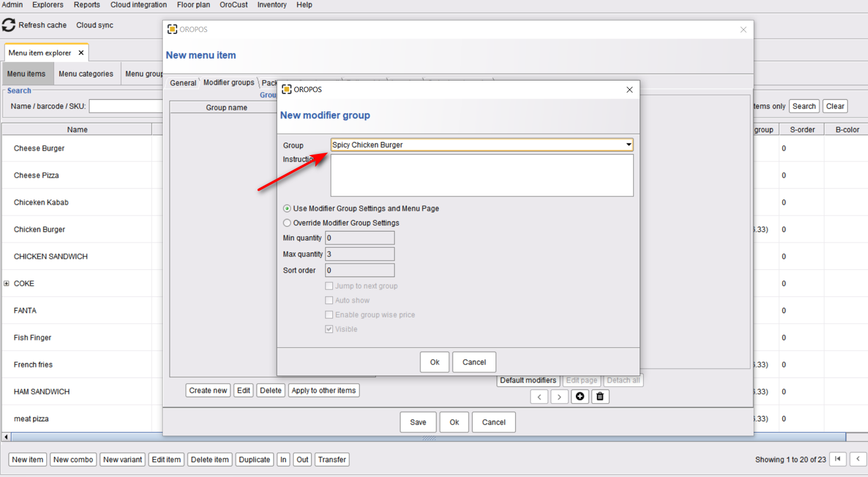Toggle the Visible checkbox
The width and height of the screenshot is (868, 477).
point(329,329)
